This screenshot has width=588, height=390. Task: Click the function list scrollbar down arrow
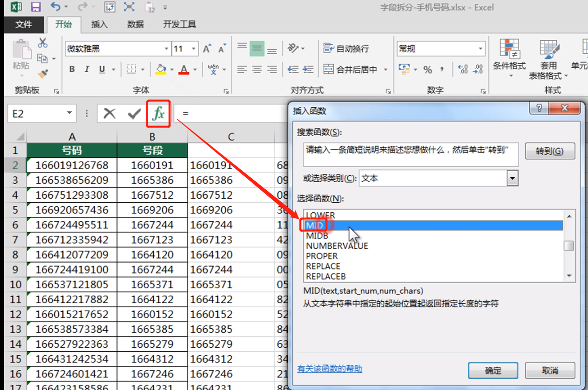point(569,276)
